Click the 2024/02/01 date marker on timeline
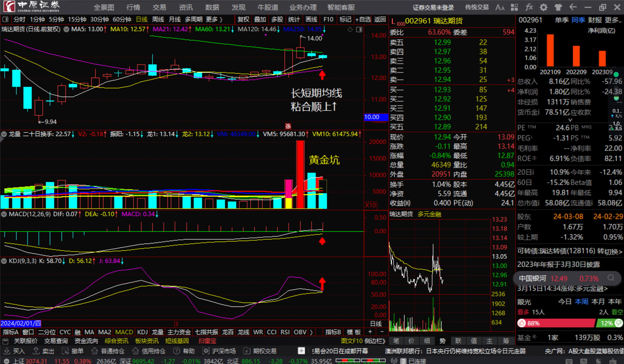This screenshot has width=624, height=364. tap(21, 323)
